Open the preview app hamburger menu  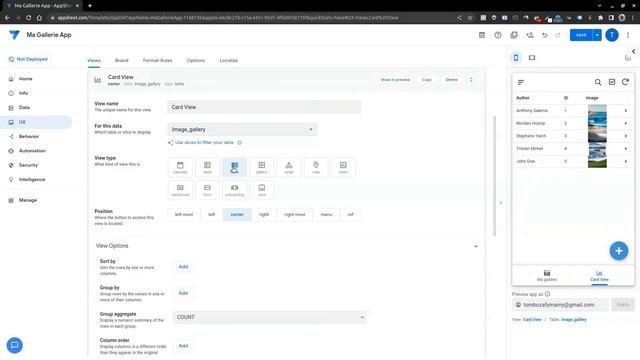coord(521,82)
